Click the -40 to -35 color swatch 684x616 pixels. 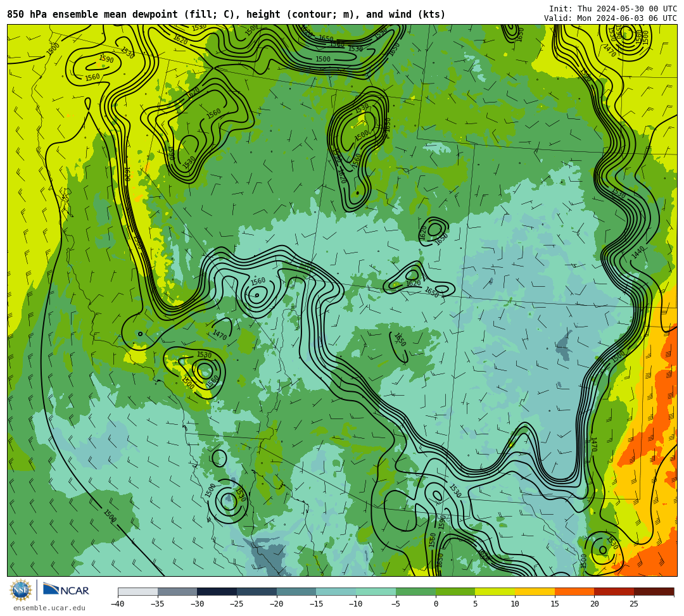click(x=138, y=591)
